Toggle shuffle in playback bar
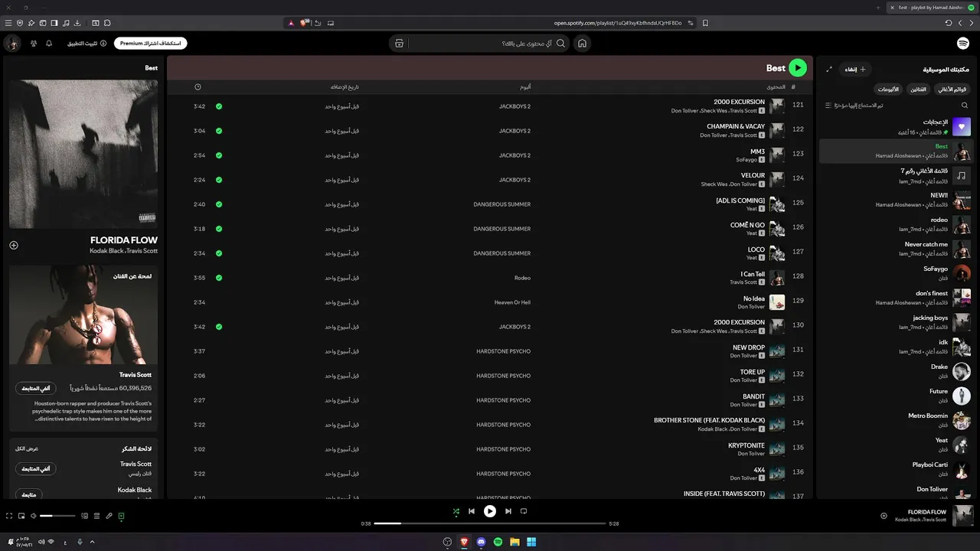The image size is (980, 551). pos(456,511)
